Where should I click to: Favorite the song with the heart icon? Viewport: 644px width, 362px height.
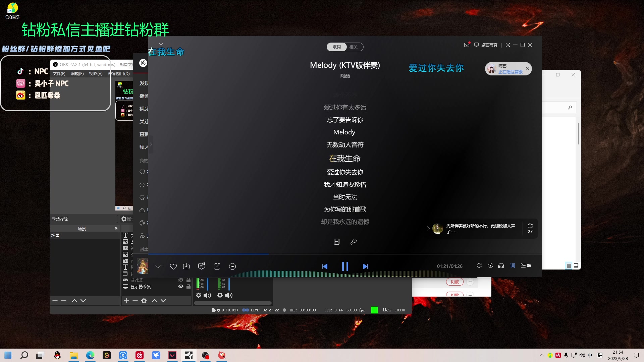[x=173, y=266]
